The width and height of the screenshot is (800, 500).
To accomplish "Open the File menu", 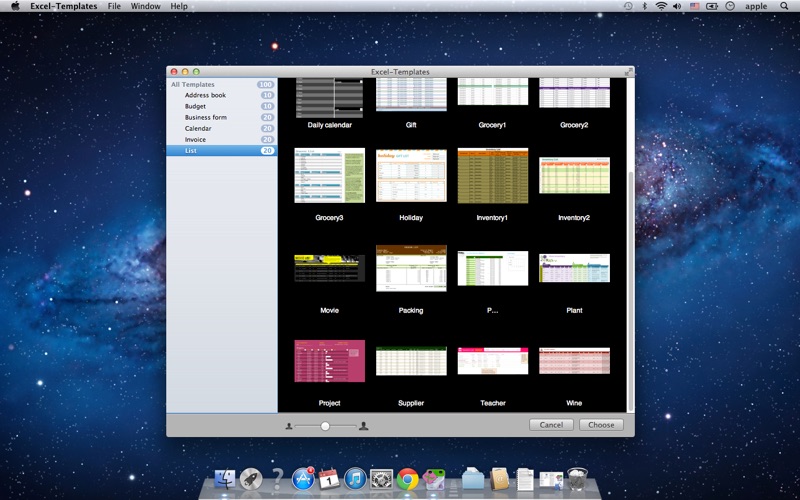I will click(114, 6).
